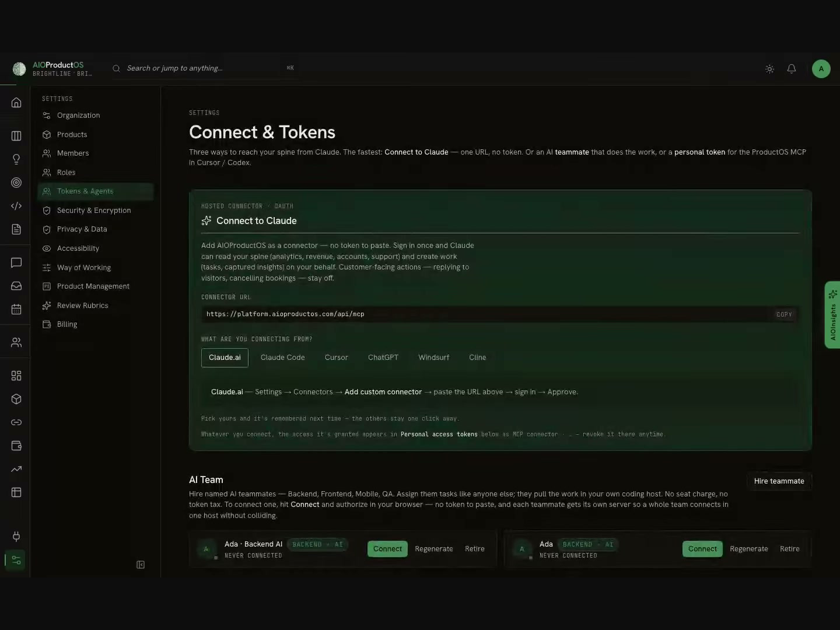Open the plug integrations icon in left rail
The image size is (840, 630).
click(16, 537)
